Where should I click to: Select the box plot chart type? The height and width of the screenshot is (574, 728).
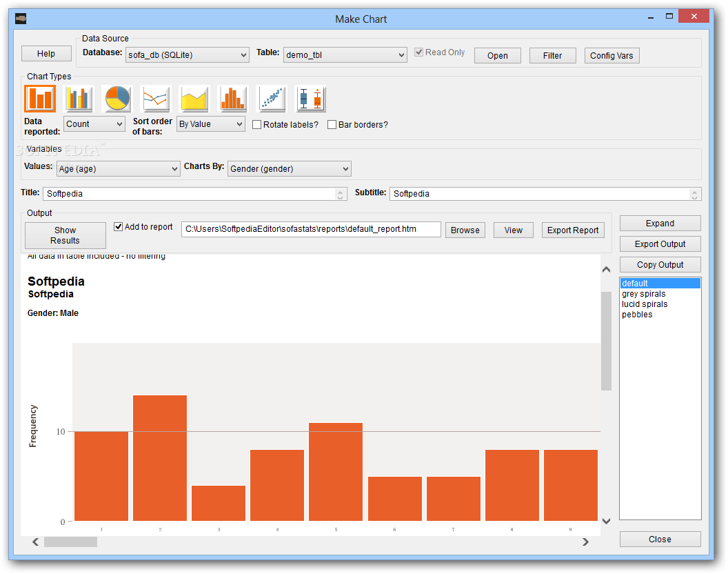(x=311, y=99)
